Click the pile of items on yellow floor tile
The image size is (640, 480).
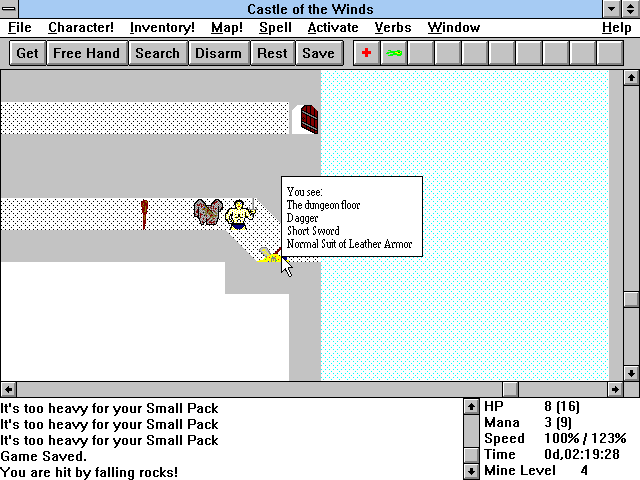point(271,255)
